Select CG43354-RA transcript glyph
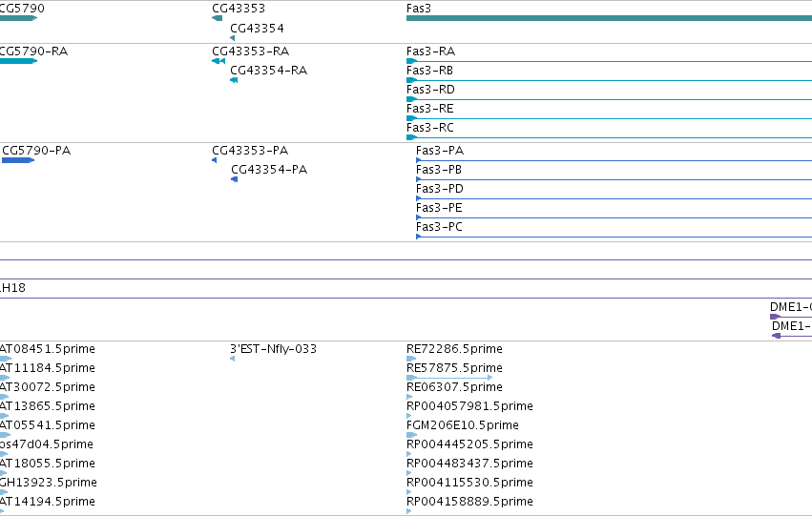The image size is (812, 516). click(234, 80)
